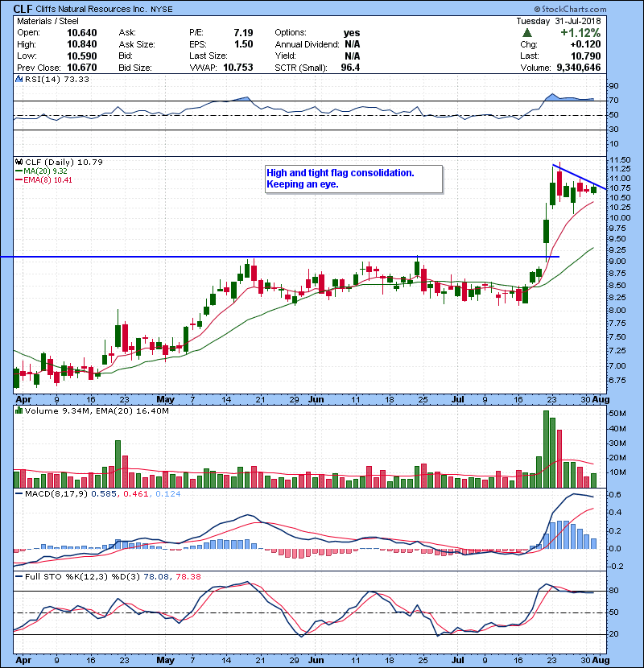The width and height of the screenshot is (644, 668).
Task: Click the Prev Close 10.670 value
Action: pyautogui.click(x=82, y=68)
